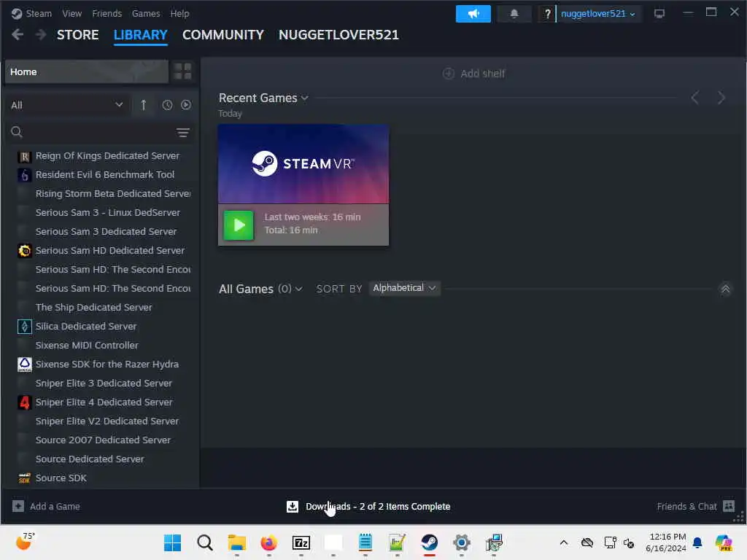
Task: Open the Help menu
Action: (179, 13)
